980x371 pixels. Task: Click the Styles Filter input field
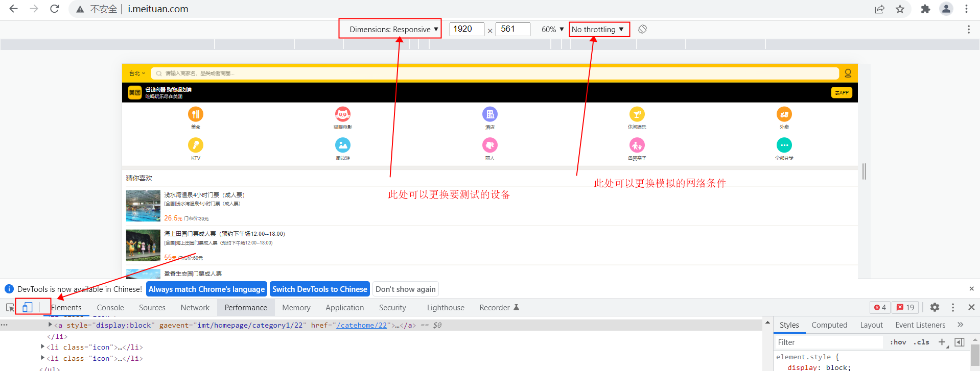(x=829, y=342)
